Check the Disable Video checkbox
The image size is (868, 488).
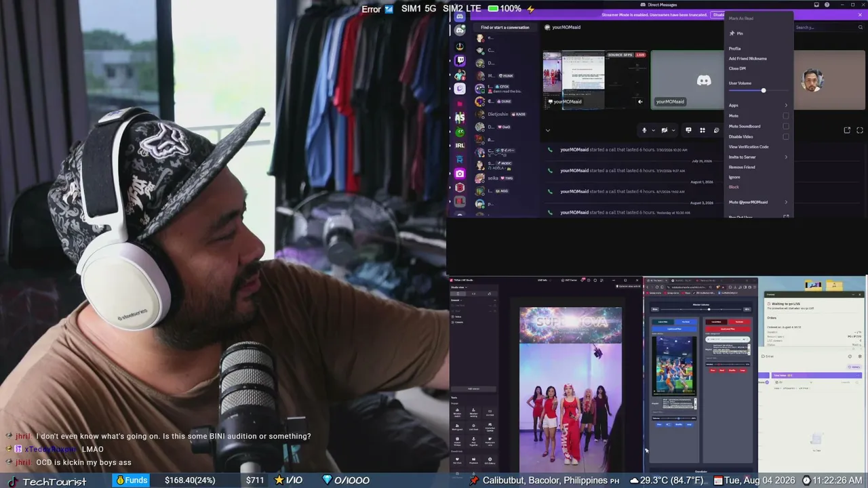click(x=786, y=137)
